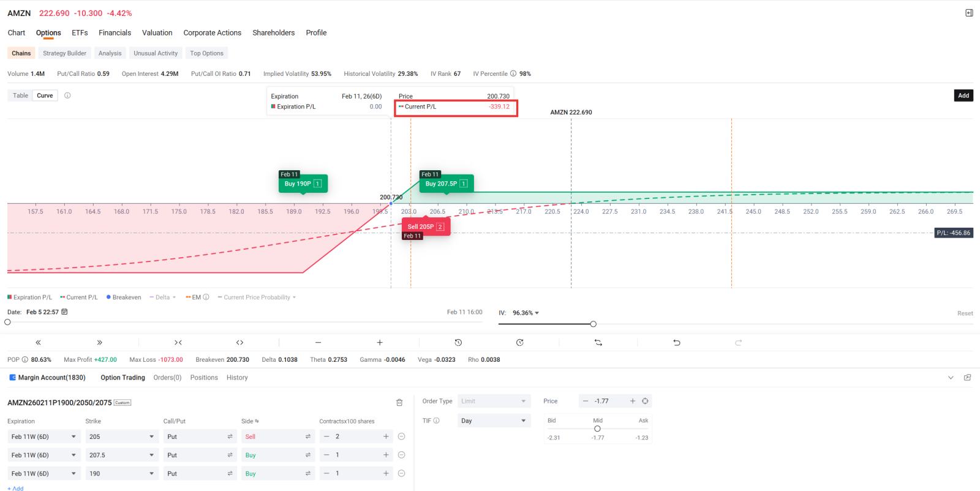Viewport: 980px width, 491px height.
Task: Switch to Table view
Action: pos(20,96)
